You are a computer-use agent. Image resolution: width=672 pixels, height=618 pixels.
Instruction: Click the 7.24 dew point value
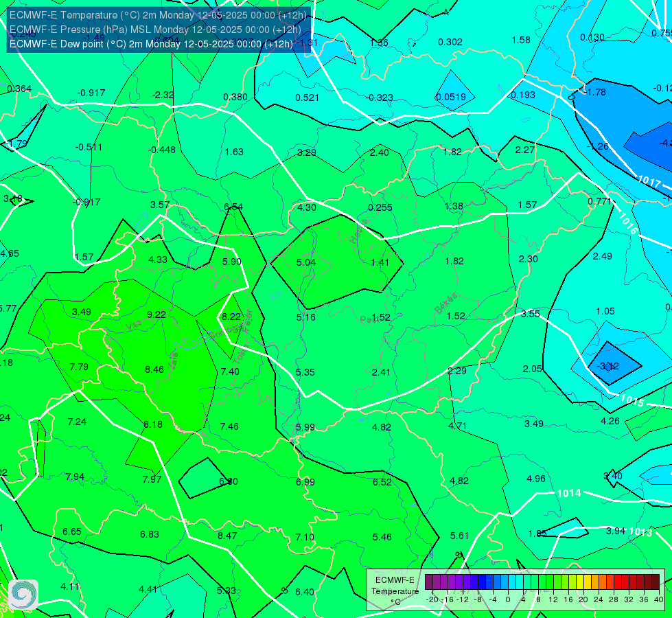point(77,422)
